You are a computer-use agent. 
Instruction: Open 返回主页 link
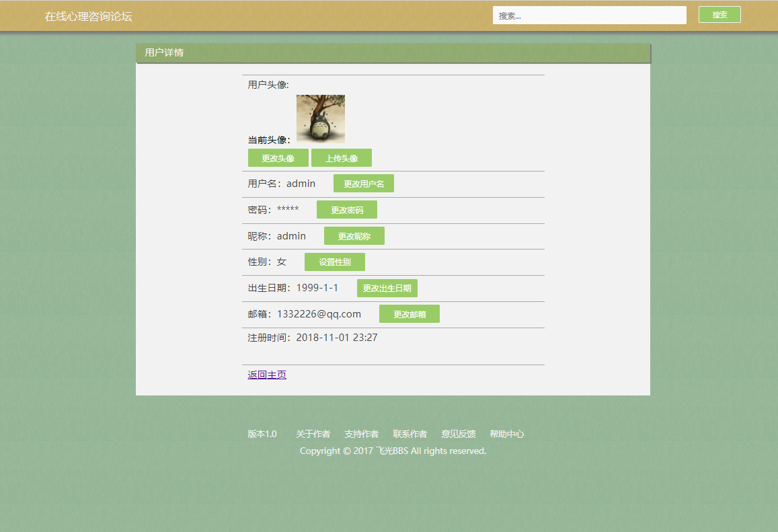266,375
